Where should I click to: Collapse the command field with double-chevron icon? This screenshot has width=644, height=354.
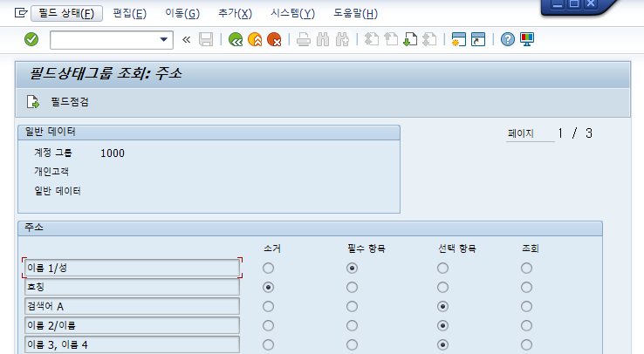[187, 40]
